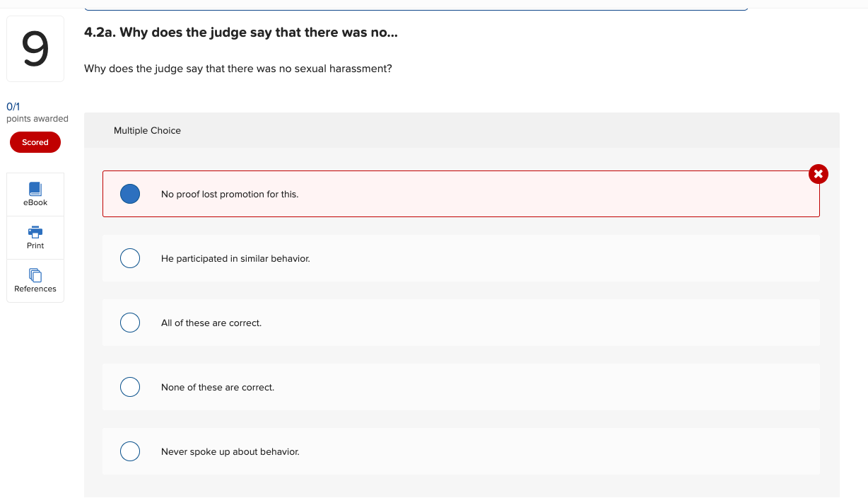The image size is (868, 498).
Task: Click the stacked pages icon above References
Action: (x=35, y=276)
